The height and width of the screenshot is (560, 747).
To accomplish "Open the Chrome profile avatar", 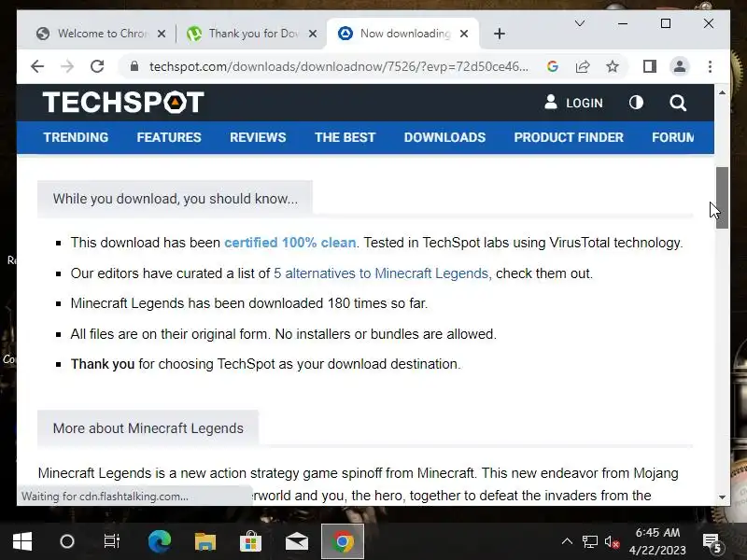I will 680,66.
